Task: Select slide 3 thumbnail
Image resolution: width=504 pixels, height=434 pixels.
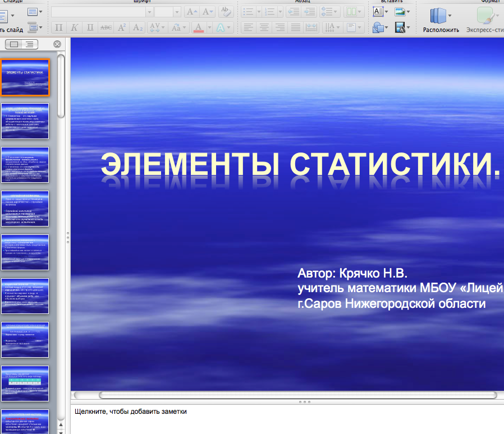Action: 25,165
